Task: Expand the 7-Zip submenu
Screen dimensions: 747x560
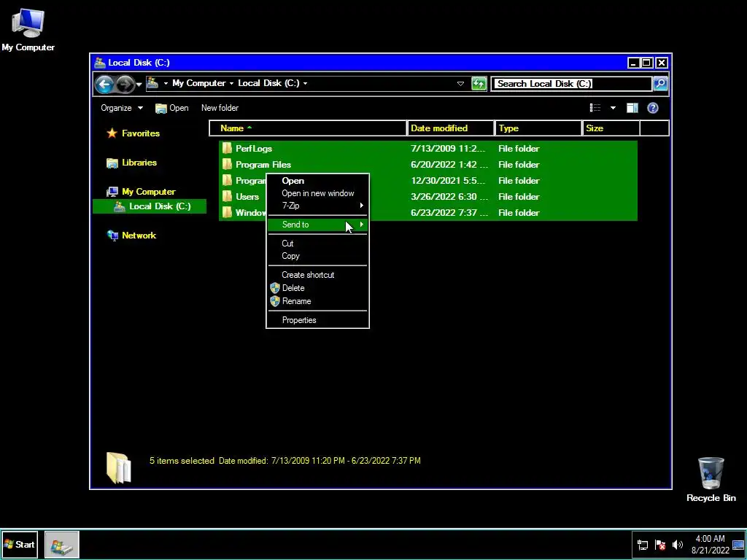Action: (318, 206)
